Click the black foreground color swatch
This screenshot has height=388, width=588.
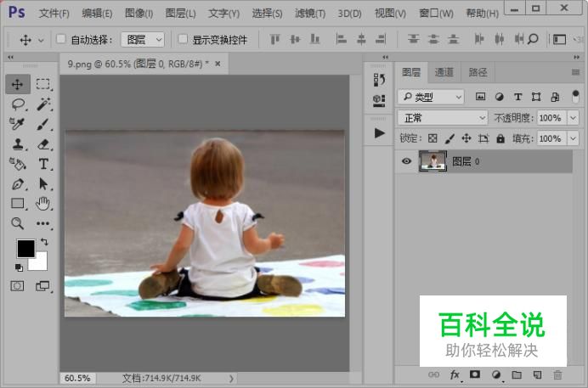[25, 248]
